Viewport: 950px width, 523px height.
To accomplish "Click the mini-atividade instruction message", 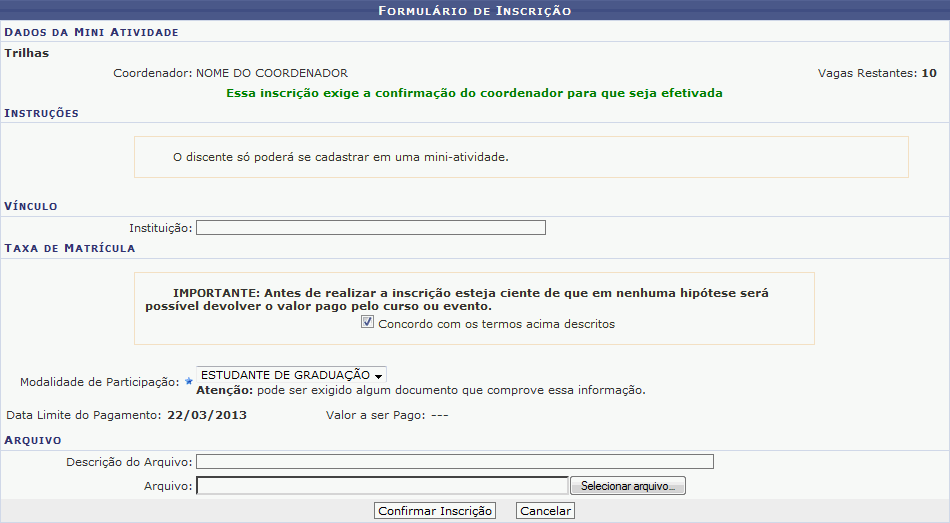I will pos(341,157).
